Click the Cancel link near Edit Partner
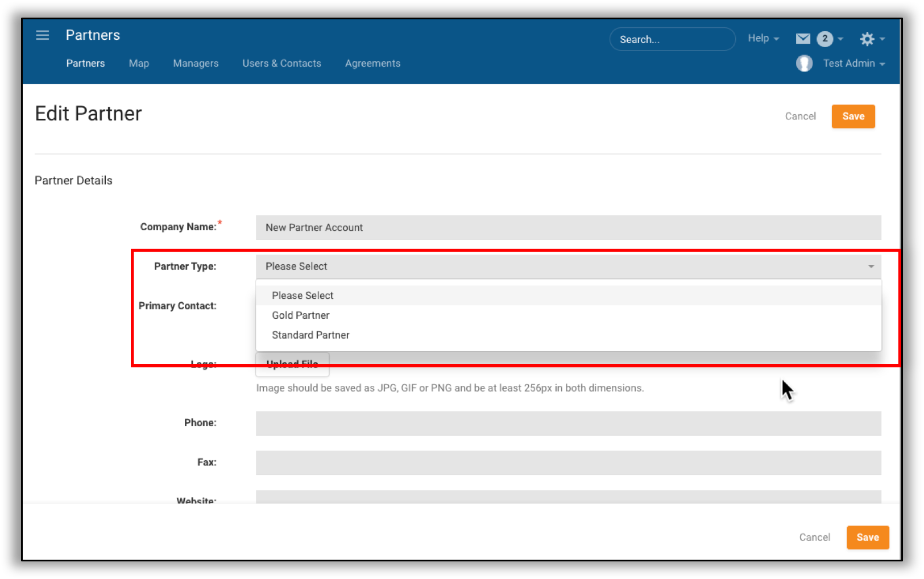 pyautogui.click(x=801, y=116)
